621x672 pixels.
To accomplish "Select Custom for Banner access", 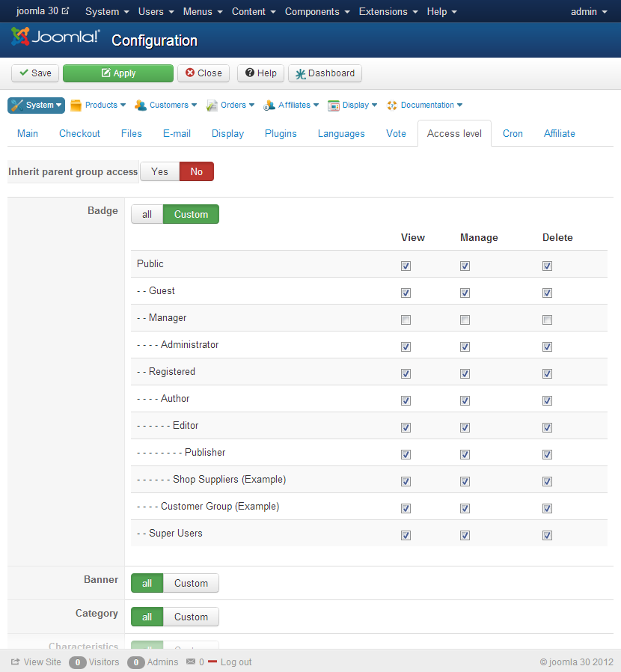I will point(191,584).
